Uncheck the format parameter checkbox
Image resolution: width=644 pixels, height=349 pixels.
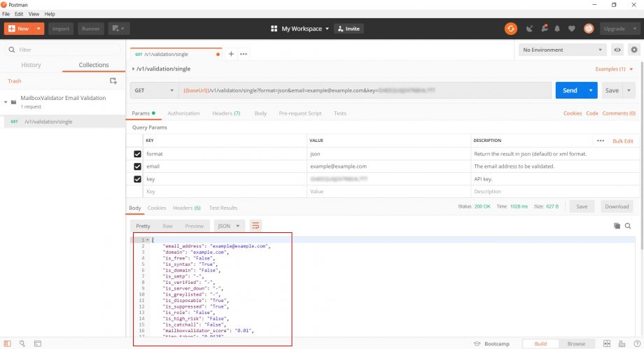point(137,154)
